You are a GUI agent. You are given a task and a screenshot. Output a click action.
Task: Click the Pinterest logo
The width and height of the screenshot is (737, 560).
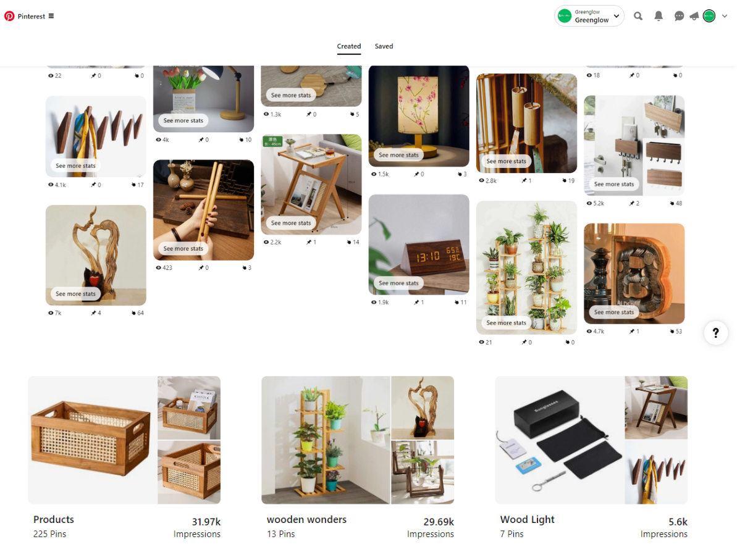9,16
